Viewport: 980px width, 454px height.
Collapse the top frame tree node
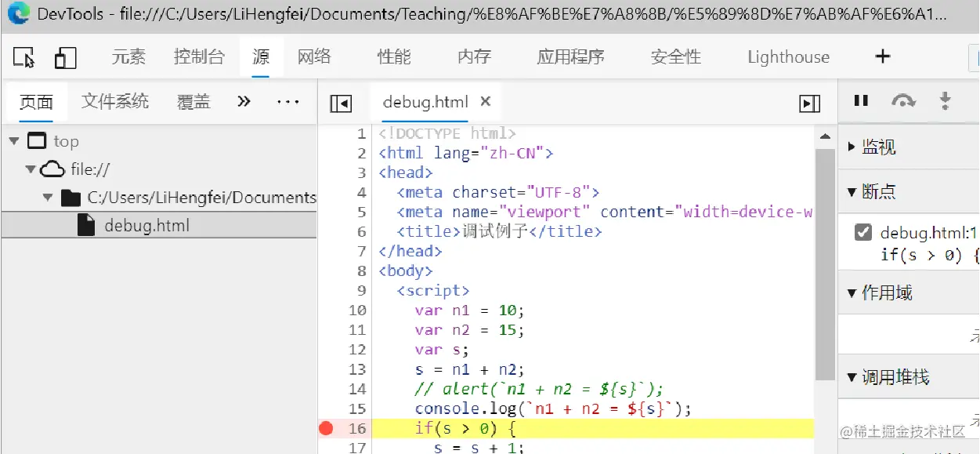14,141
